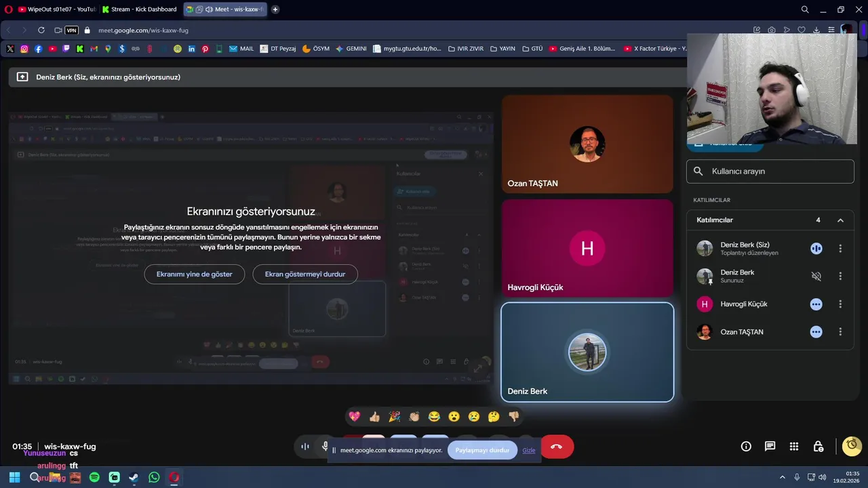Viewport: 868px width, 488px height.
Task: Open the Twitch bookmark icon
Action: coord(66,49)
